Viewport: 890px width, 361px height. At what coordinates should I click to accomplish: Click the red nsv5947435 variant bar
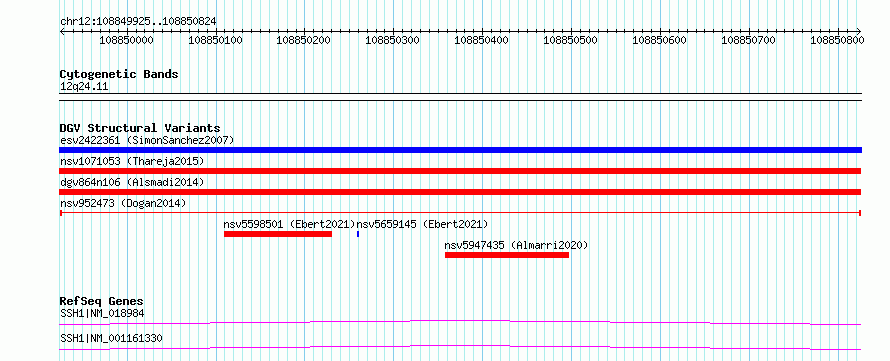(x=506, y=255)
